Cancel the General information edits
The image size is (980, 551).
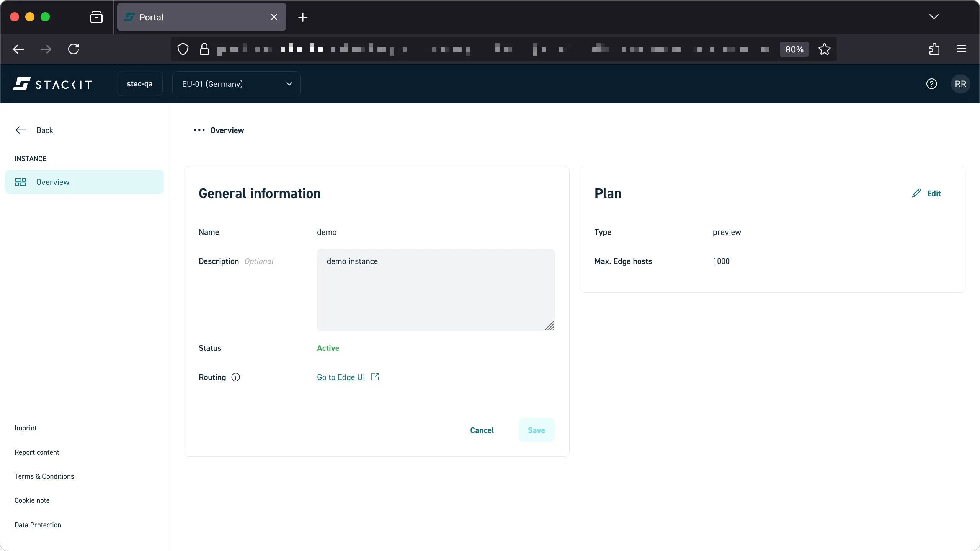tap(482, 430)
